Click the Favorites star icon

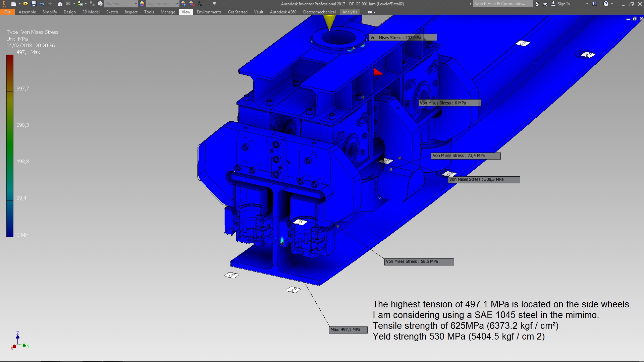(545, 4)
